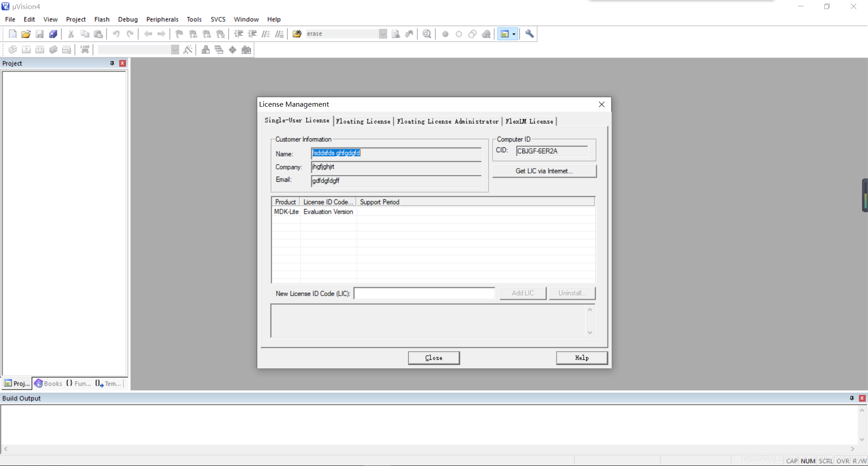Focus the Email input field

[396, 181]
